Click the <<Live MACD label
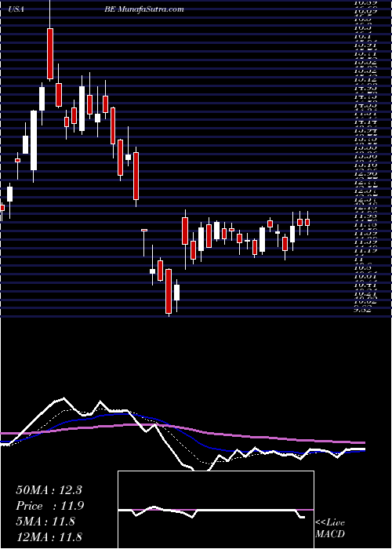The height and width of the screenshot is (549, 392). [330, 529]
